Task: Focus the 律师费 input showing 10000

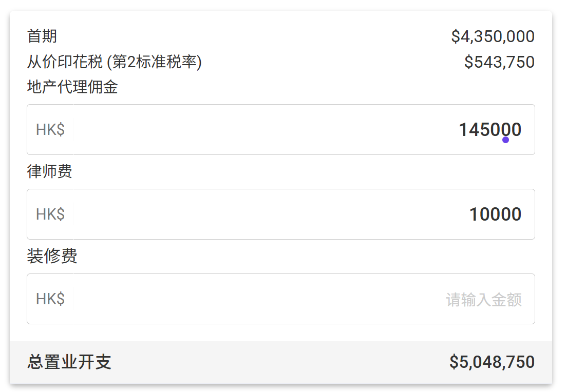Action: point(495,214)
